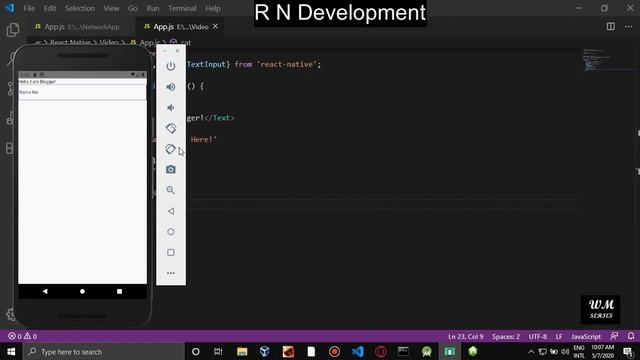Click the emulator toolbar Overview square
The image size is (640, 360).
[171, 252]
